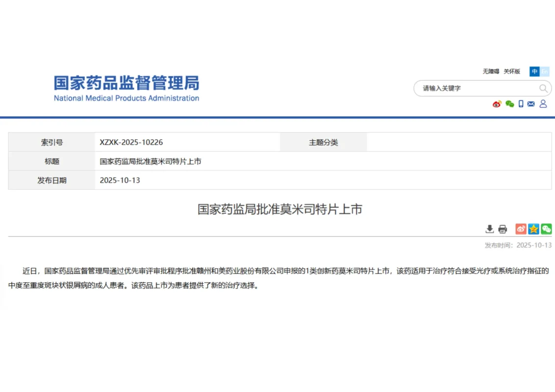Click the user account icon
This screenshot has width=555, height=392.
click(x=543, y=104)
